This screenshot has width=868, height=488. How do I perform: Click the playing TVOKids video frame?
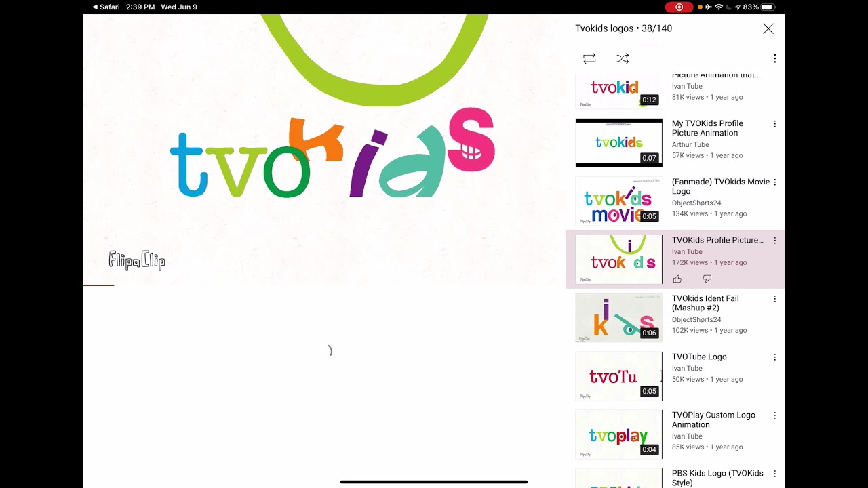(324, 149)
